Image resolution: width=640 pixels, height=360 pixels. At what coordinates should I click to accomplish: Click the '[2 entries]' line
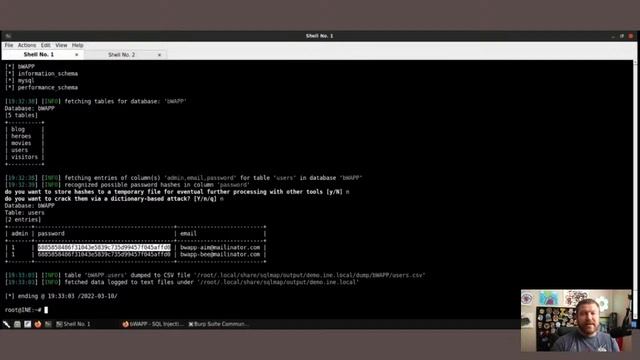[23, 220]
